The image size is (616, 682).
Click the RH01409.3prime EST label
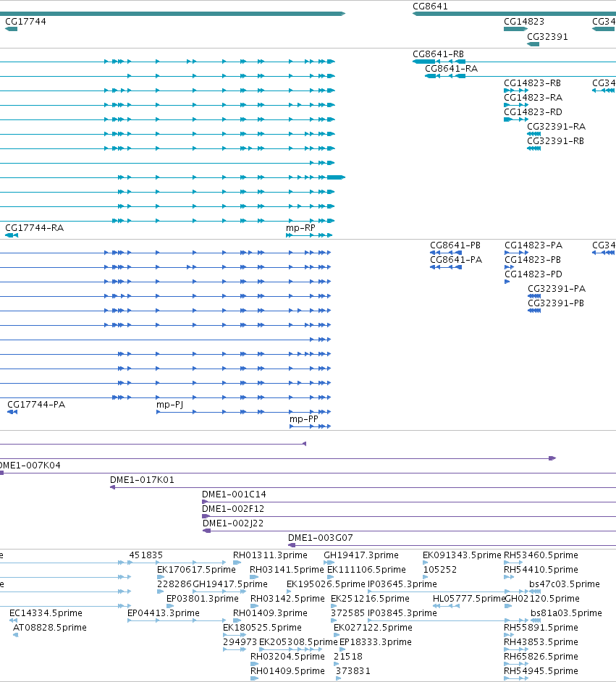pyautogui.click(x=270, y=612)
